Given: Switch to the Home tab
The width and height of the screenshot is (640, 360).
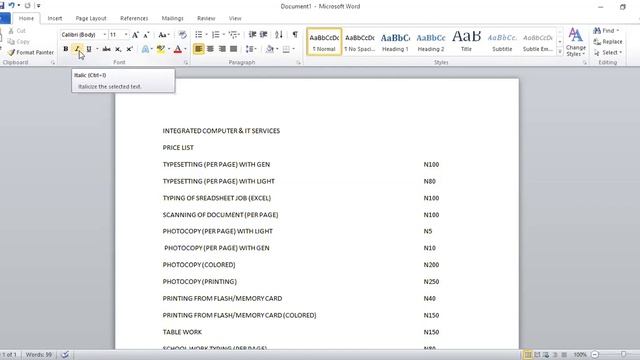Looking at the screenshot, I should (x=26, y=18).
